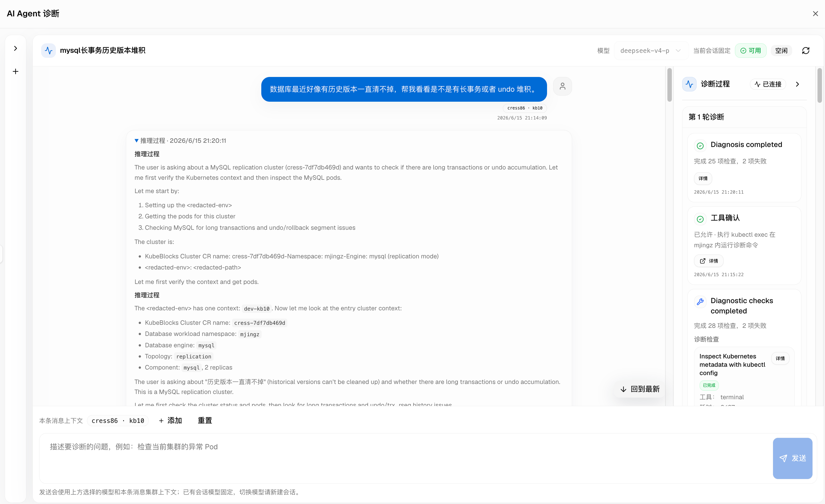
Task: Click the 已完成 status tag
Action: point(709,386)
